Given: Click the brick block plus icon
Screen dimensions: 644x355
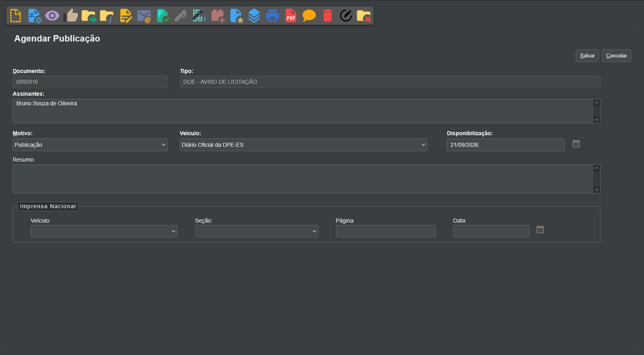Looking at the screenshot, I should 218,16.
